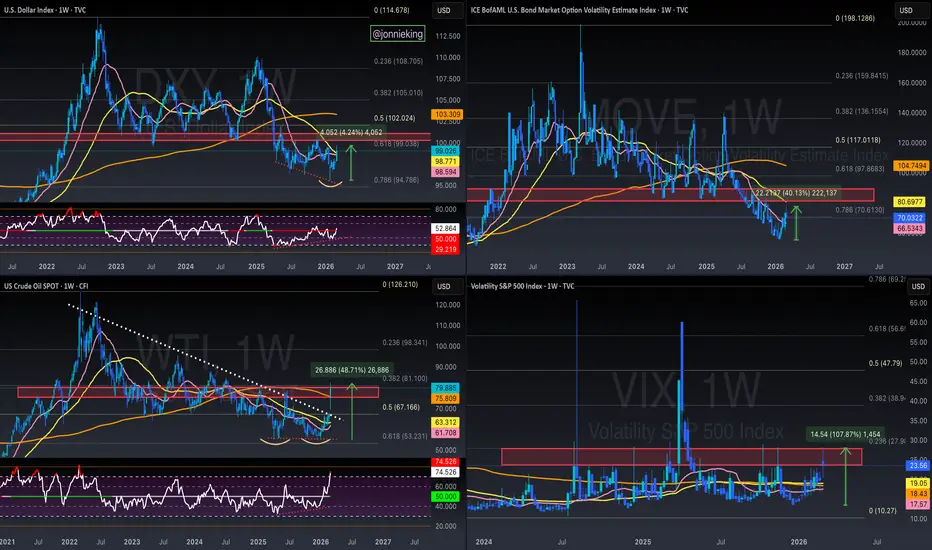Click the @jonnieking text label

pyautogui.click(x=398, y=34)
